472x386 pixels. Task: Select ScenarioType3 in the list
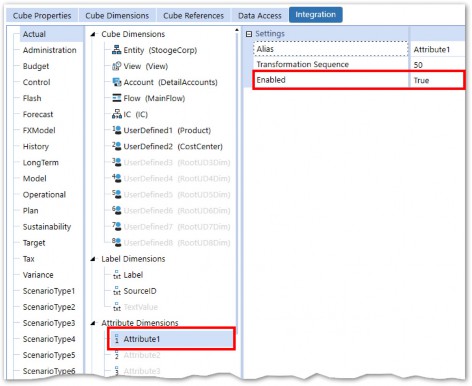click(49, 323)
